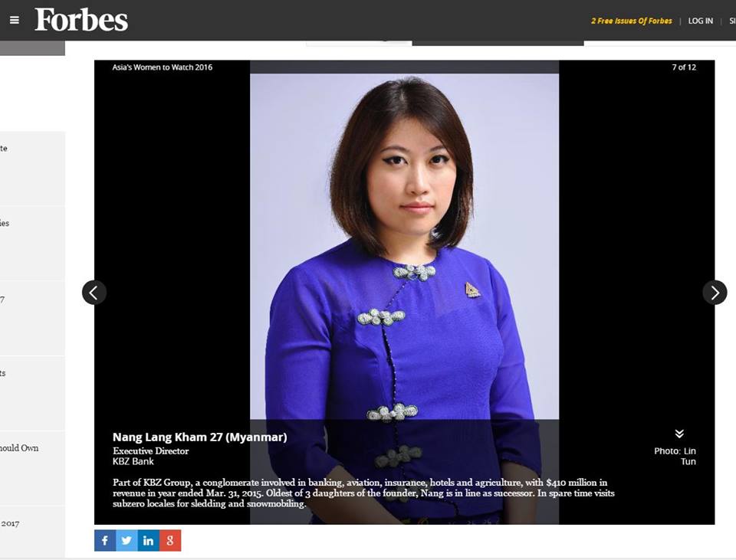Click the 7 of 12 slide counter
736x560 pixels.
(x=684, y=67)
